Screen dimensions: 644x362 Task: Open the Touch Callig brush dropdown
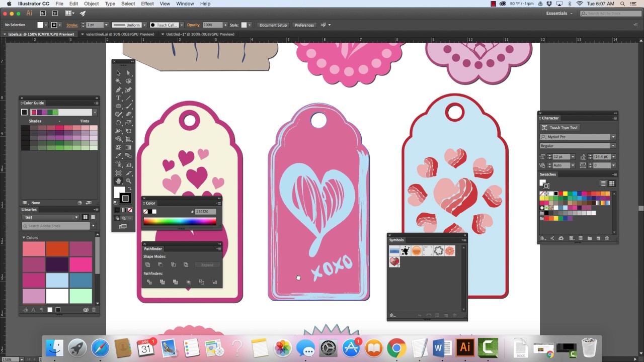click(182, 25)
